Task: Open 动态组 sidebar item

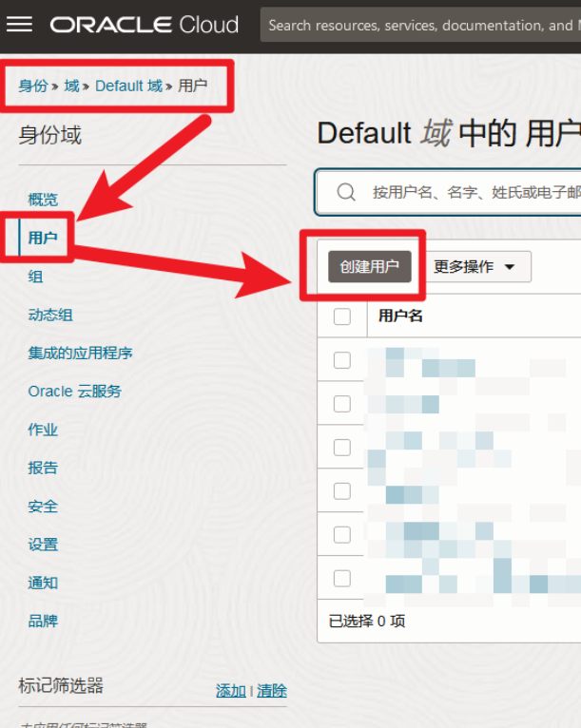Action: point(50,315)
